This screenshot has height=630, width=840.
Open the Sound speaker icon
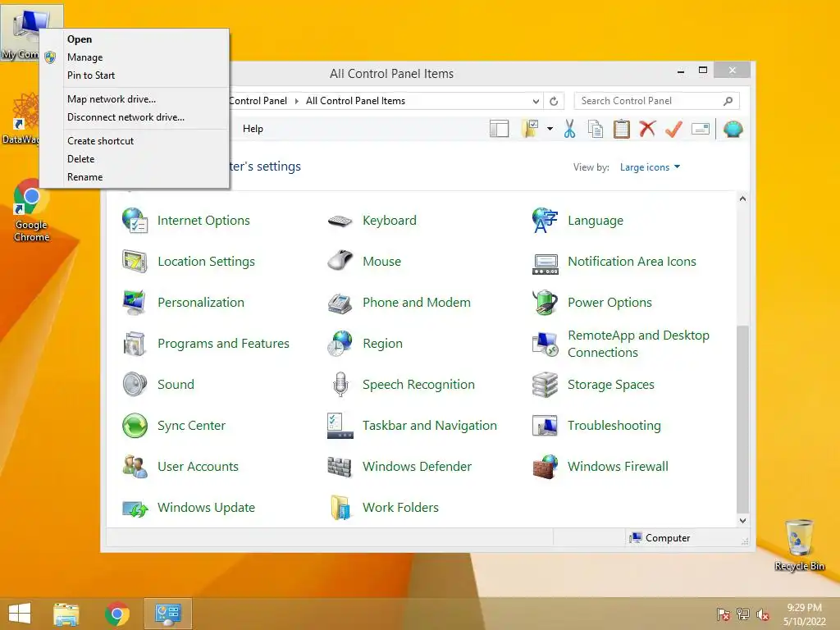pyautogui.click(x=135, y=385)
